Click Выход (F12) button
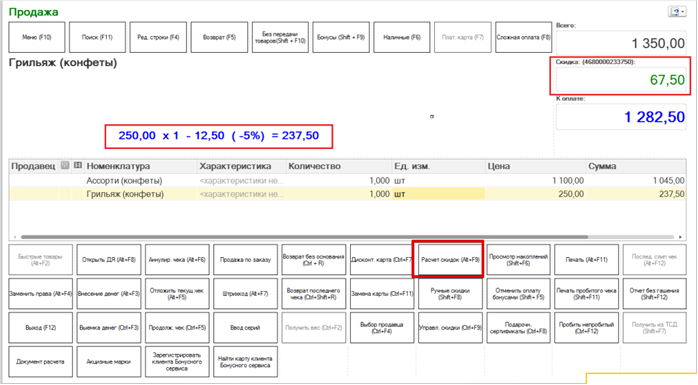 41,328
